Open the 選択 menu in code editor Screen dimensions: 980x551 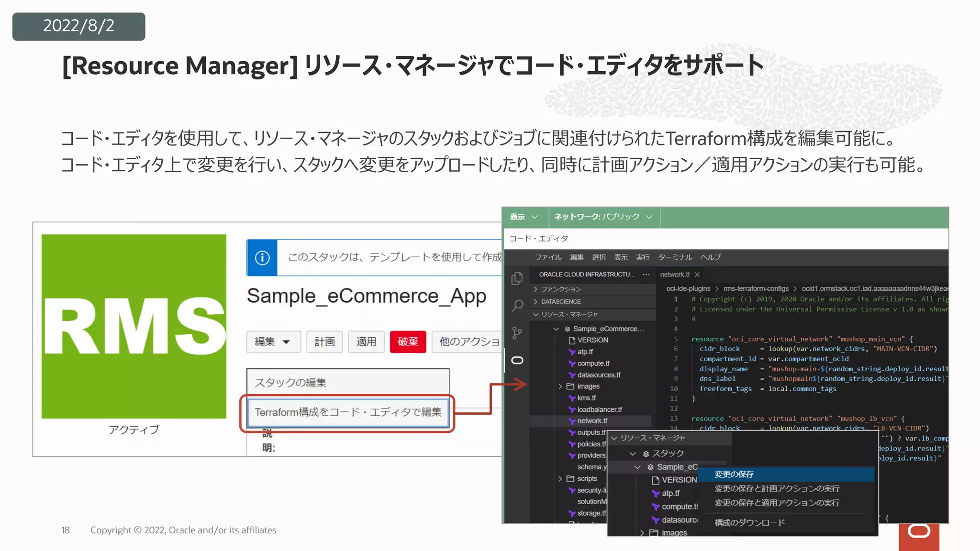pyautogui.click(x=599, y=257)
